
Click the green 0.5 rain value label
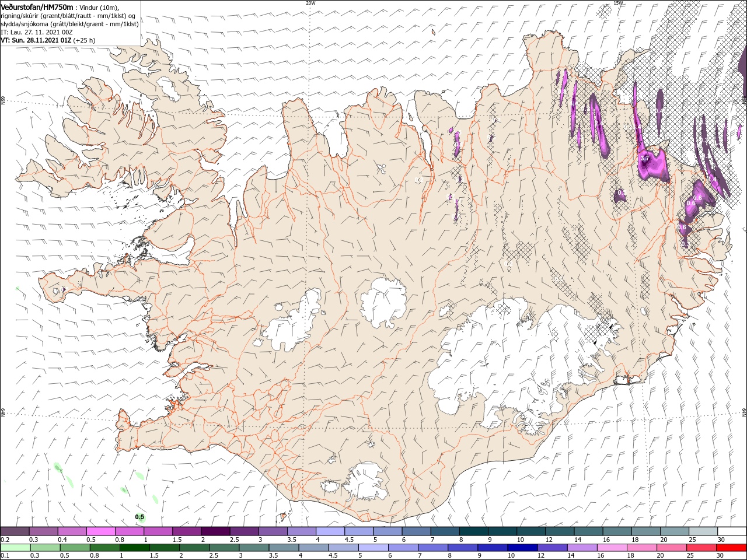[139, 517]
